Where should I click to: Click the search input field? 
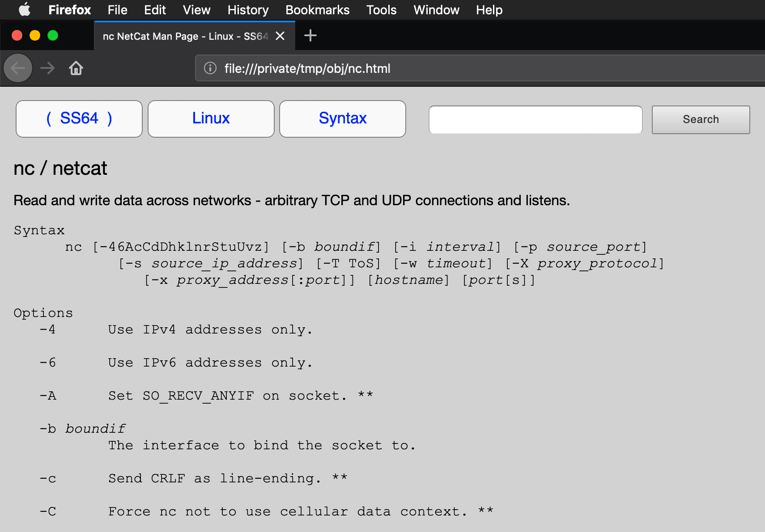click(535, 119)
